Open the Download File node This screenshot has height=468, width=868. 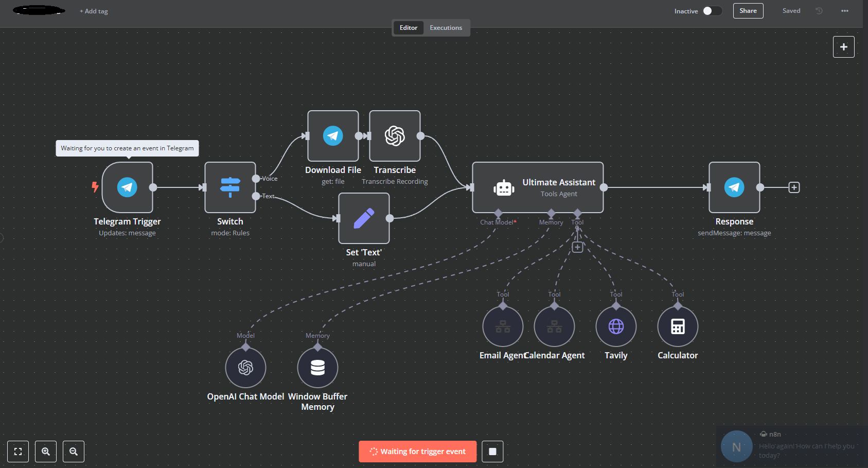tap(333, 136)
